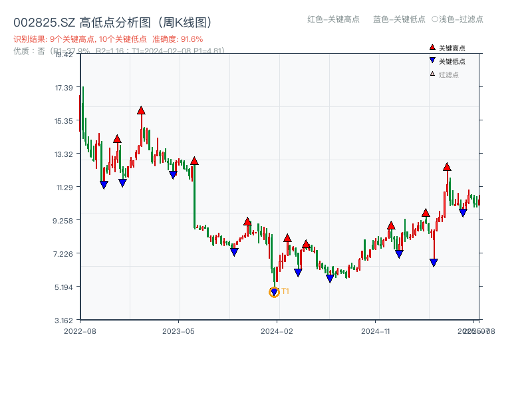Click the 红色-关键高点 header text
The height and width of the screenshot is (399, 532).
point(333,19)
